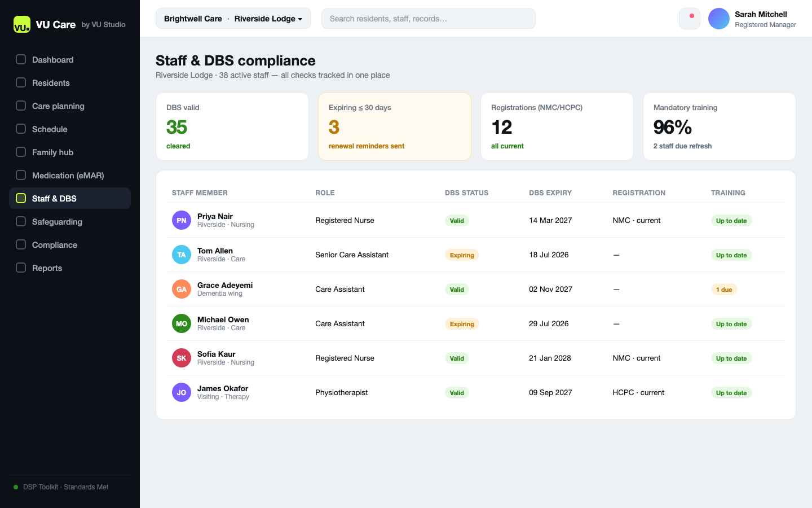
Task: Click Sofia Kaur's Up to date badge
Action: 731,358
